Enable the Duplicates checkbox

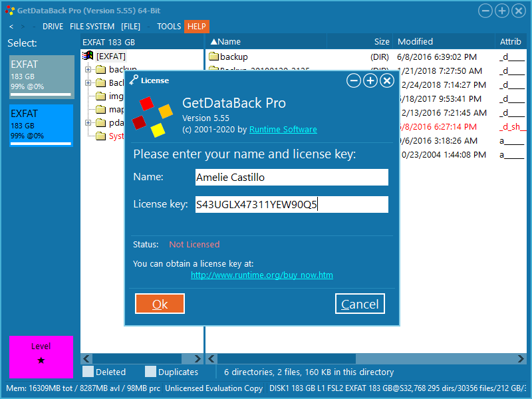point(151,372)
